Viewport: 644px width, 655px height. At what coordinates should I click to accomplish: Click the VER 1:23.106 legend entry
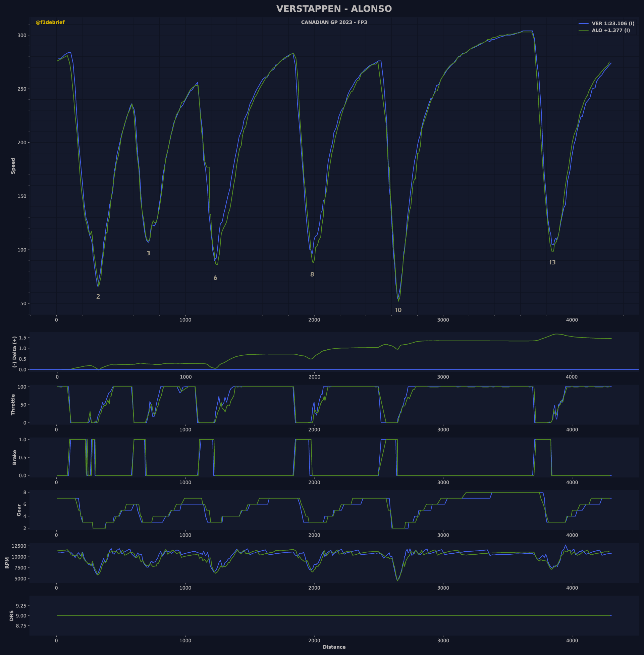613,24
